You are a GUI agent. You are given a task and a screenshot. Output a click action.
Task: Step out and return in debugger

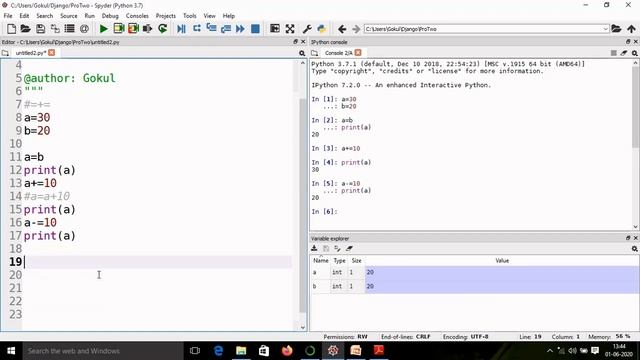click(226, 29)
